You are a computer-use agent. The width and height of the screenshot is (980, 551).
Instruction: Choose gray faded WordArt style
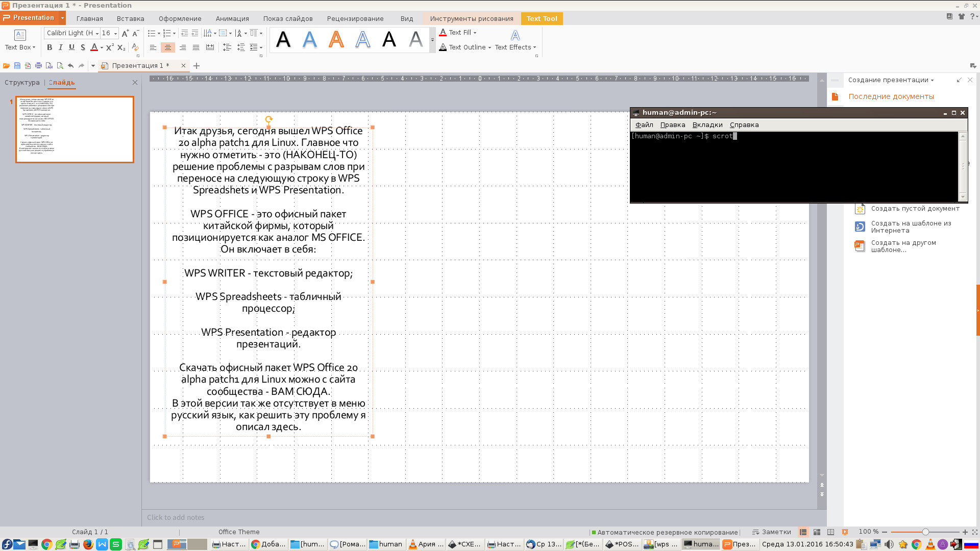point(416,39)
